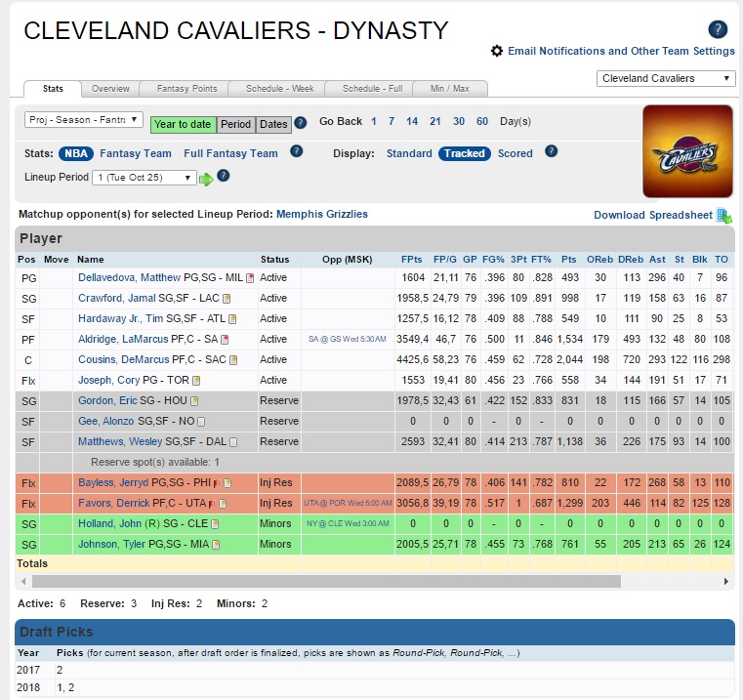
Task: Select NBA stats option
Action: tap(76, 153)
